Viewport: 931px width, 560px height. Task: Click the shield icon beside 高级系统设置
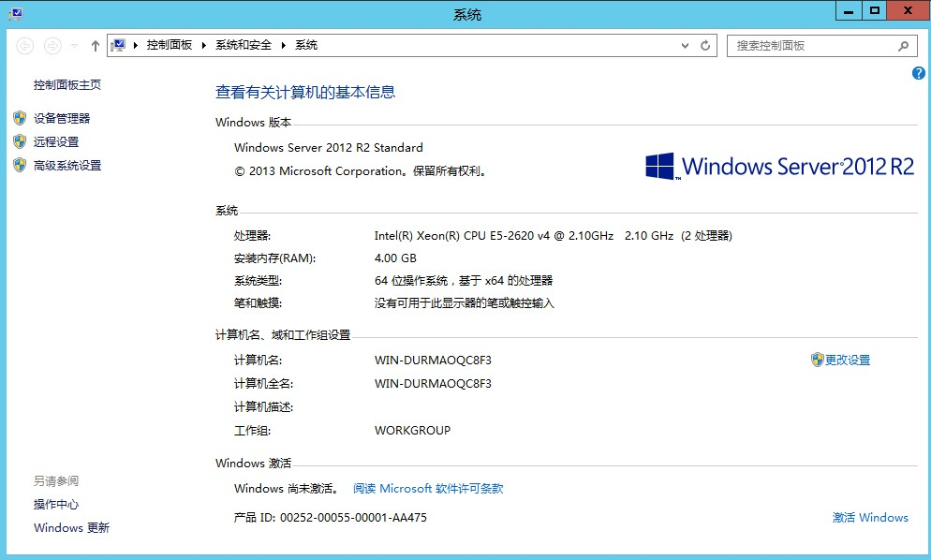coord(20,165)
